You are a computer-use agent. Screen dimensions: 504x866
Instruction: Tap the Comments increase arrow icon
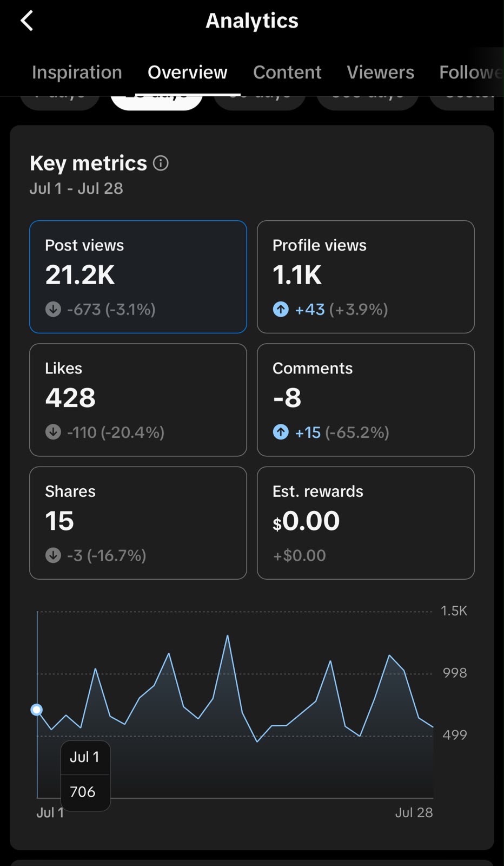coord(281,432)
